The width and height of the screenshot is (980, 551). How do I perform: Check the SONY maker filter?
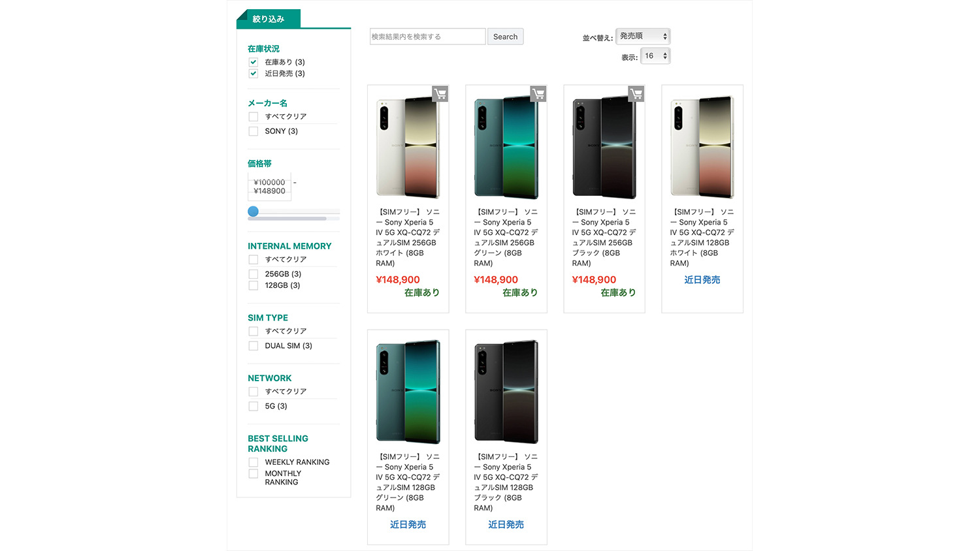point(253,131)
